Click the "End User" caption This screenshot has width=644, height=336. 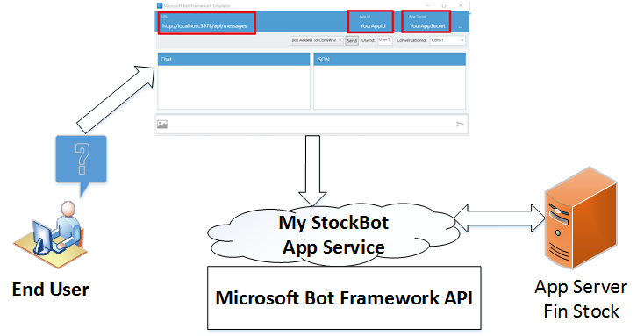(x=51, y=290)
